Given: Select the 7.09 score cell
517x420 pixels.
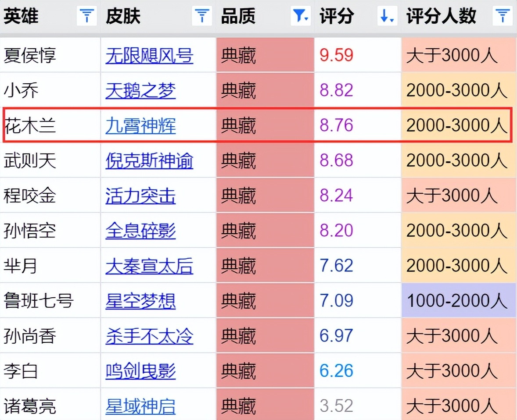Looking at the screenshot, I should (x=358, y=300).
